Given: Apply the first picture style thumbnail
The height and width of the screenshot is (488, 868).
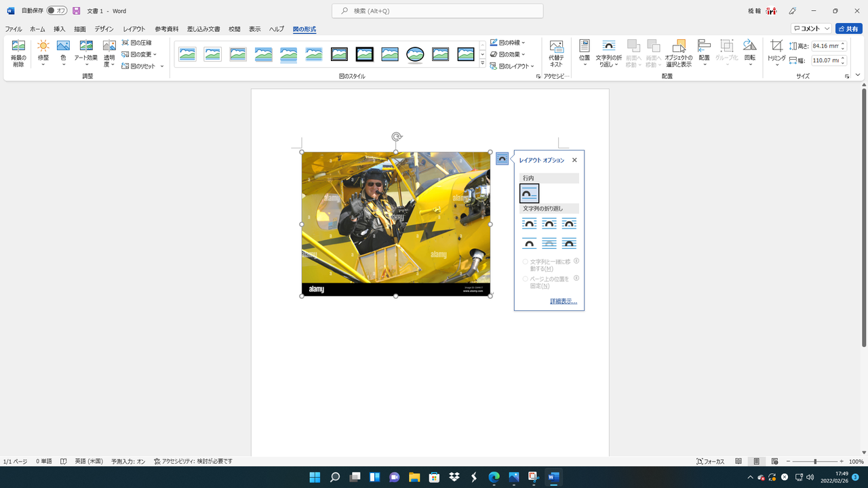Looking at the screenshot, I should coord(187,55).
